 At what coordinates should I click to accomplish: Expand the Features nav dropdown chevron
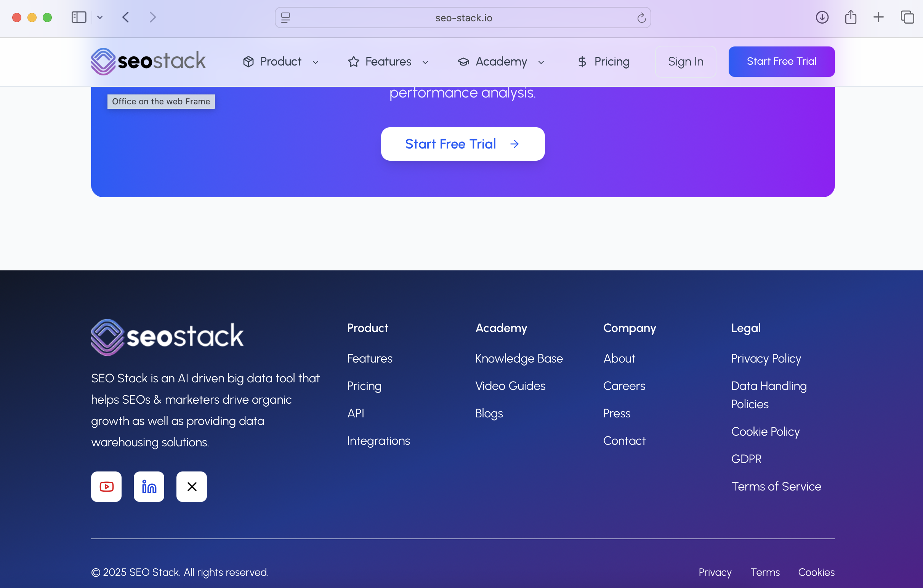click(x=425, y=62)
